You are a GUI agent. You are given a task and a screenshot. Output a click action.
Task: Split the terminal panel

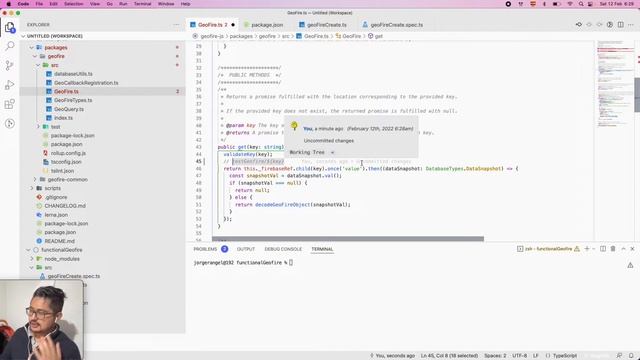[603, 249]
